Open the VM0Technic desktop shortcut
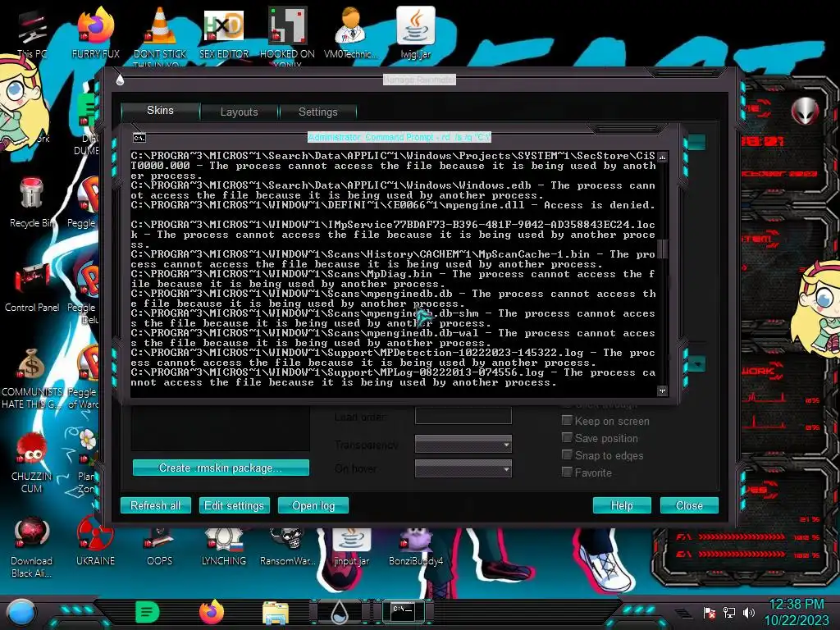The height and width of the screenshot is (630, 840). (351, 33)
